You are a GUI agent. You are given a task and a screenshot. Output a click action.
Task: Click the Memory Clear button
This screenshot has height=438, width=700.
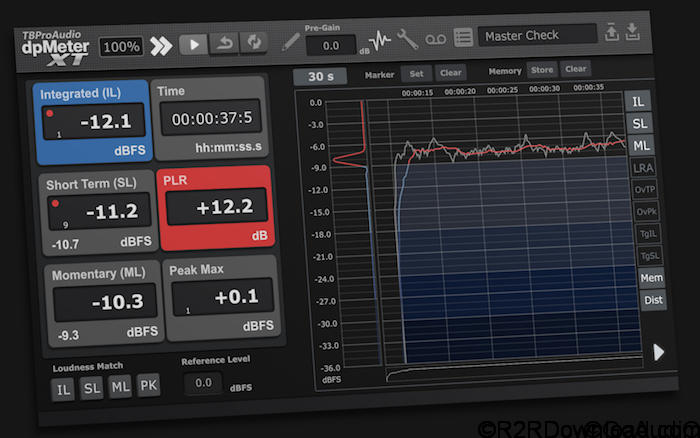coord(575,69)
